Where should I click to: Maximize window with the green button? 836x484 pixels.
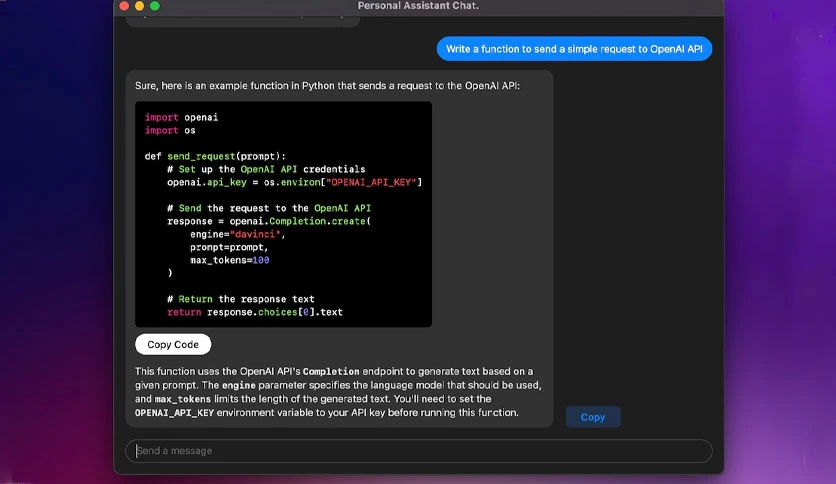pos(155,6)
